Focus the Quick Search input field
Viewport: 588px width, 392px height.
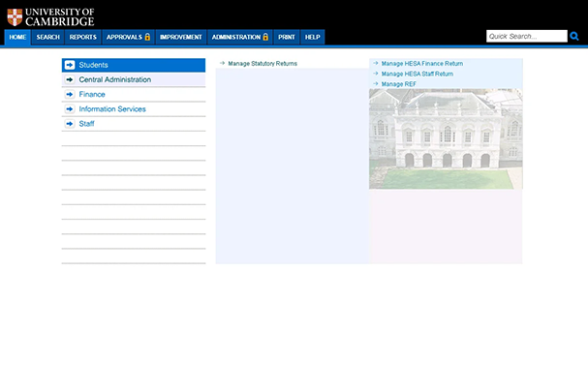point(527,36)
